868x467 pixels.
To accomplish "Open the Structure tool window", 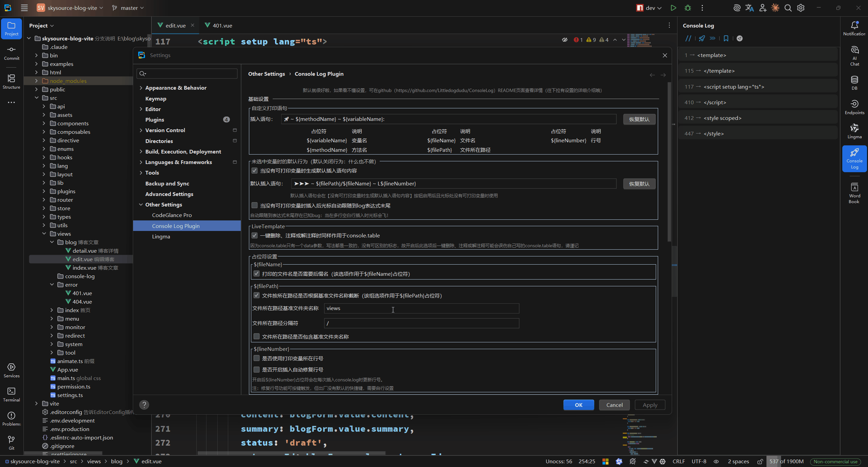I will click(x=12, y=82).
